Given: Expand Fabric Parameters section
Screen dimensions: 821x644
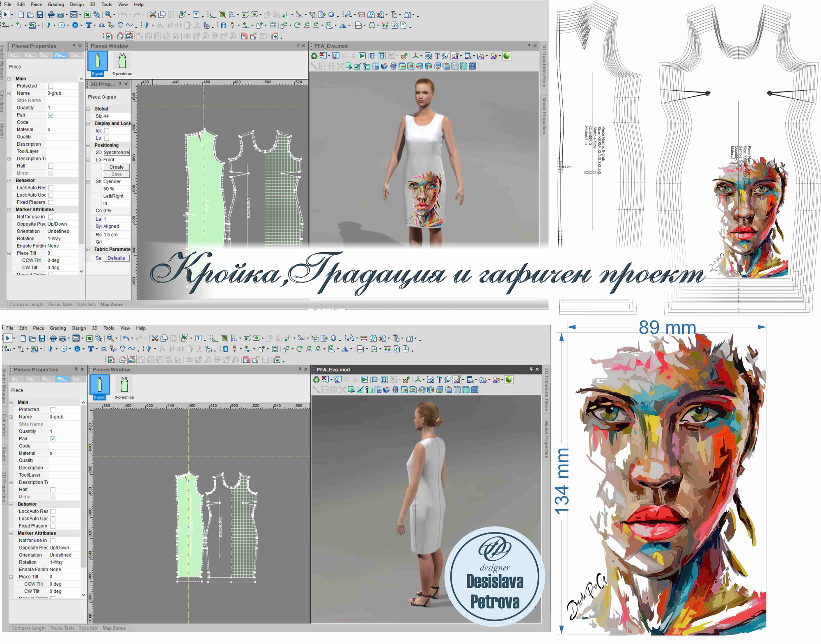Looking at the screenshot, I should [88, 249].
